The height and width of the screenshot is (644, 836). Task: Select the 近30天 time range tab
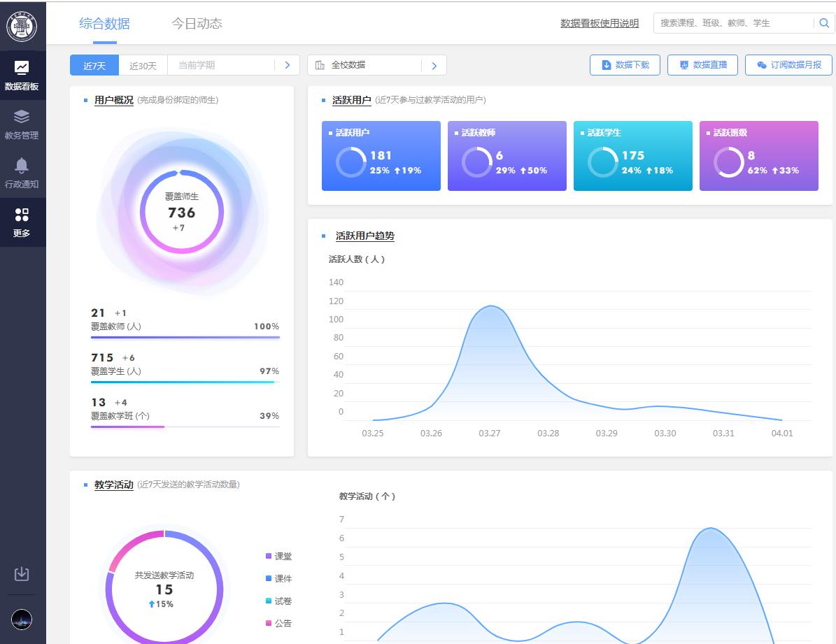pos(143,66)
